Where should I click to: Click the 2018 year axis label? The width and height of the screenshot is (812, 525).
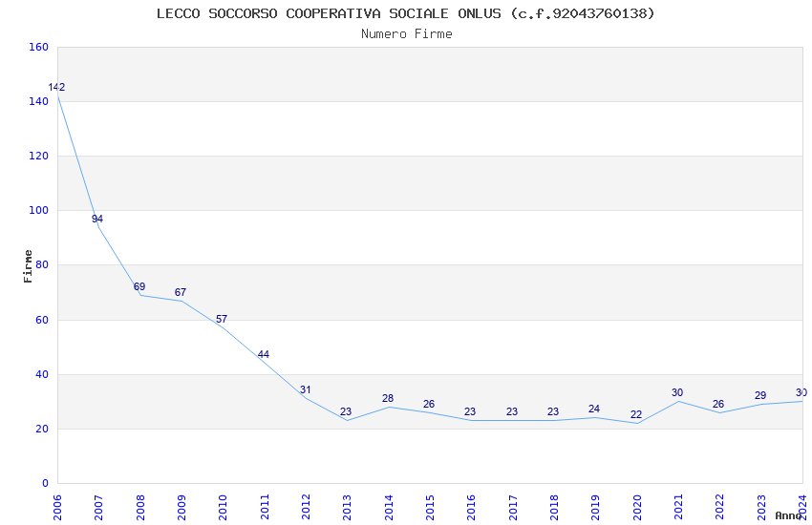pos(554,508)
